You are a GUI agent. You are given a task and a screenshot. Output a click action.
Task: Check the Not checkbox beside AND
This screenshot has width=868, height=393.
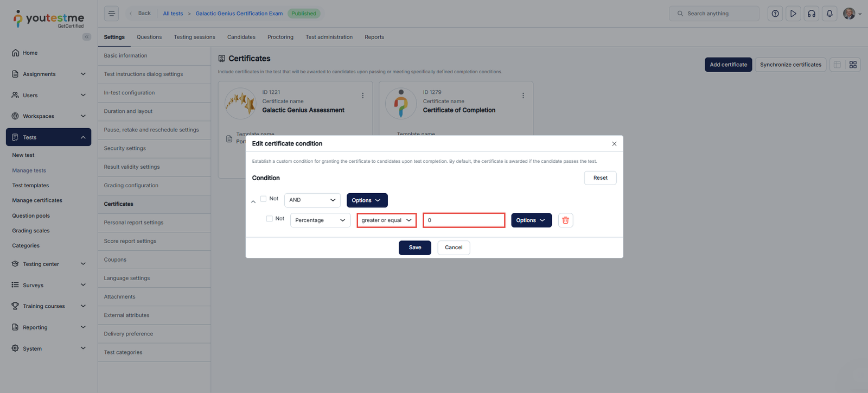coord(264,199)
